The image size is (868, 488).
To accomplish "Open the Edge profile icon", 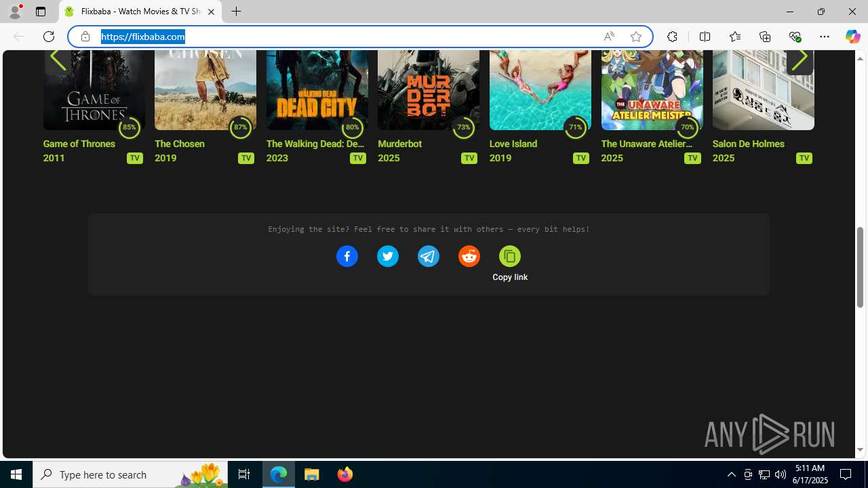I will pos(14,12).
